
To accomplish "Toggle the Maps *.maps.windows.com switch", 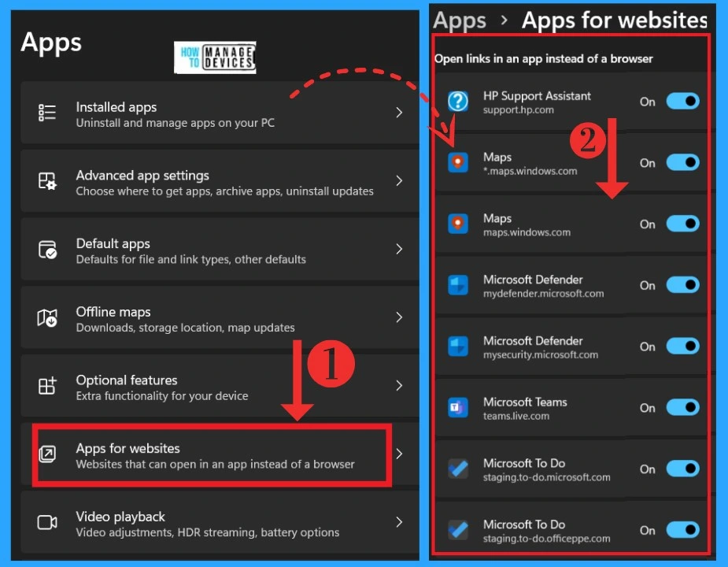I will 682,163.
